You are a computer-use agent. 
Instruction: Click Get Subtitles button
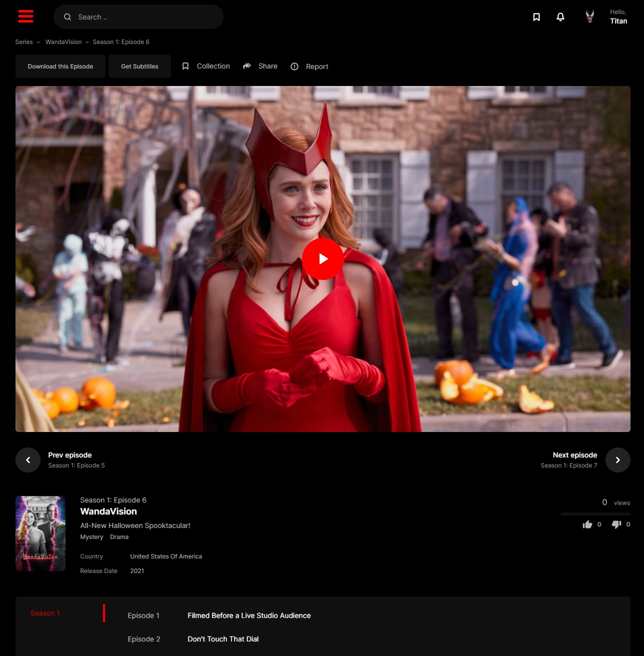[x=139, y=66]
